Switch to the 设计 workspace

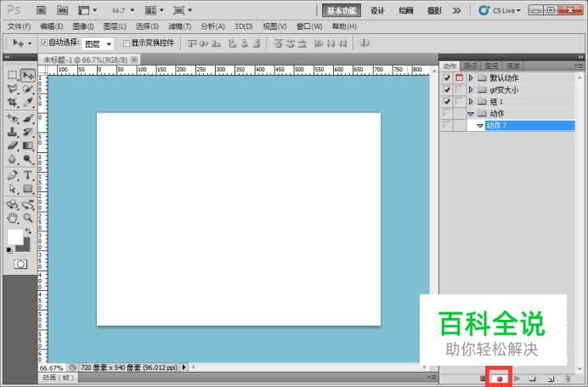pyautogui.click(x=377, y=11)
